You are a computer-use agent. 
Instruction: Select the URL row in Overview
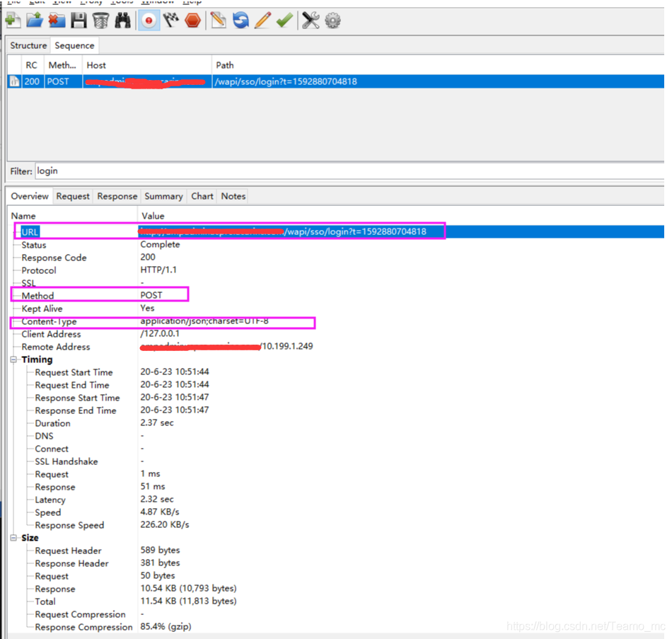point(336,231)
